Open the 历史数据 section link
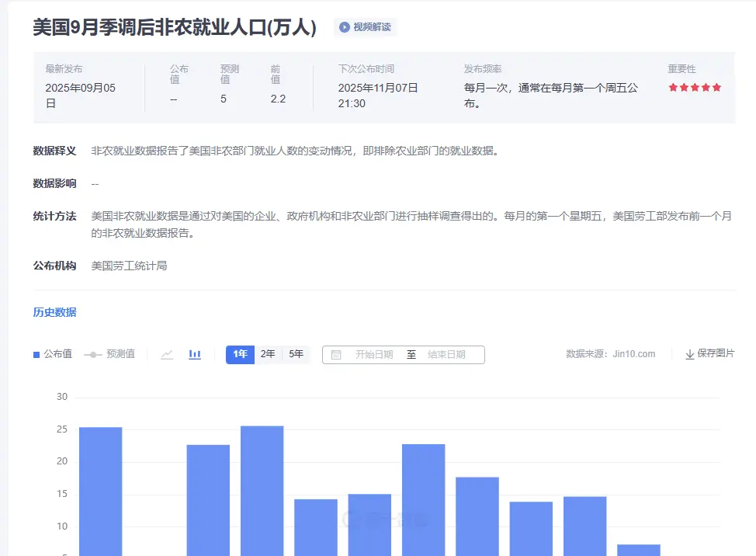 (x=54, y=312)
